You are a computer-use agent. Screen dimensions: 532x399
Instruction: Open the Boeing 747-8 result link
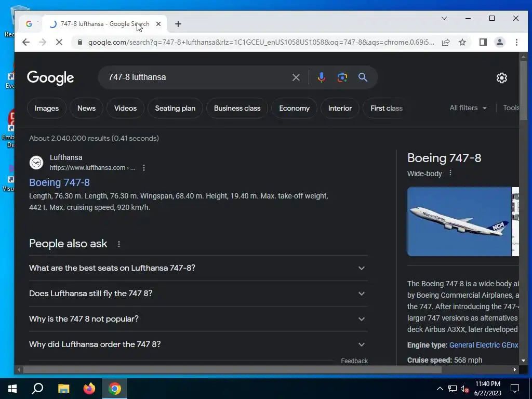click(x=59, y=182)
